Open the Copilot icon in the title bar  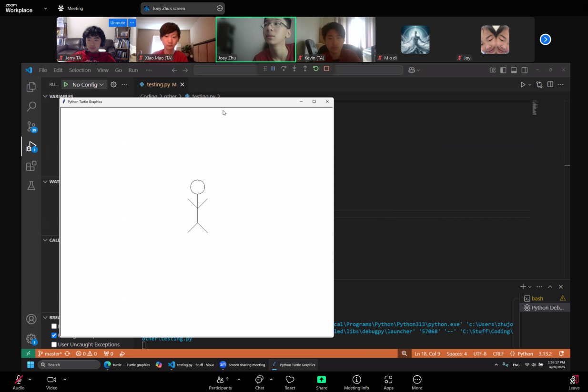(414, 70)
